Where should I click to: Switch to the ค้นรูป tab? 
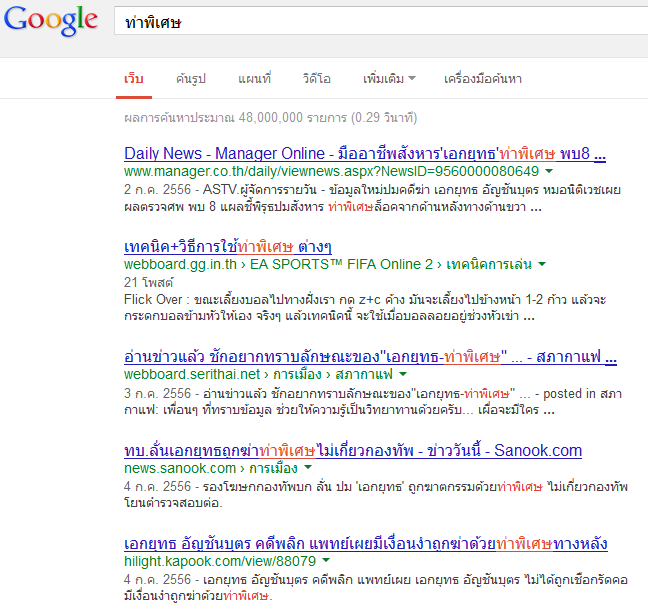tap(191, 78)
